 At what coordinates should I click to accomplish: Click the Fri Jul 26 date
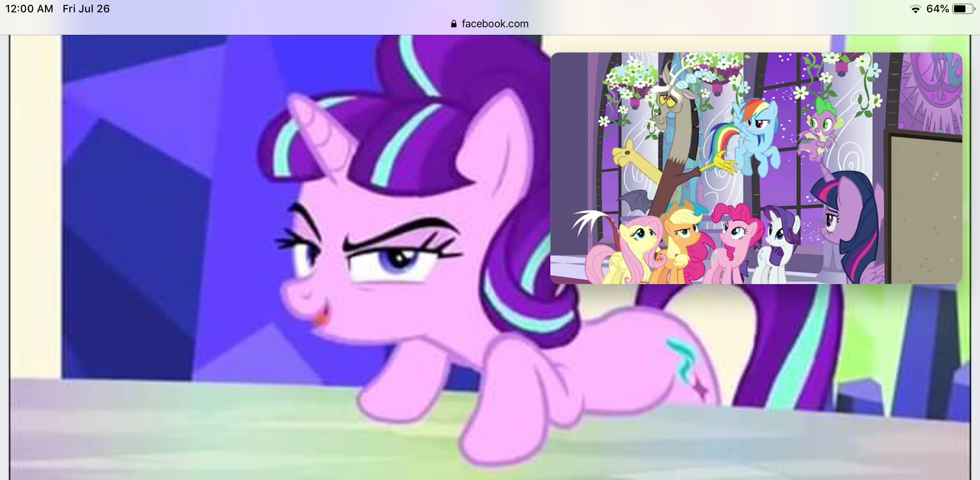pyautogui.click(x=86, y=9)
